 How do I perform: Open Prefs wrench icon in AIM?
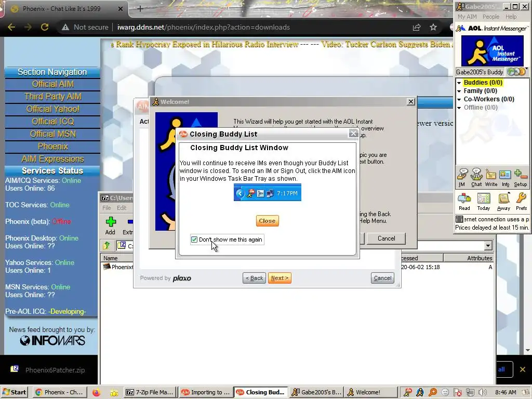[x=521, y=202]
